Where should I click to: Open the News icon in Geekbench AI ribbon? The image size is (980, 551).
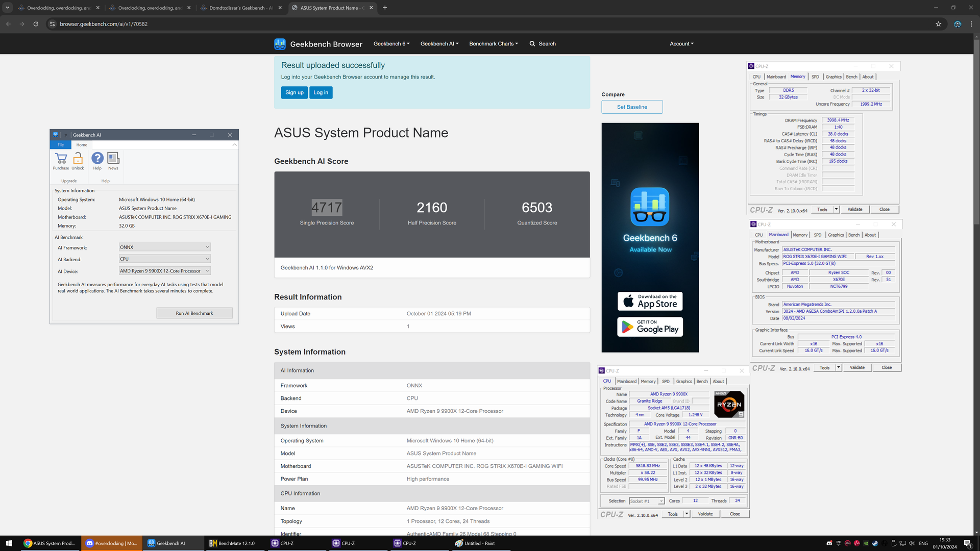(x=113, y=158)
